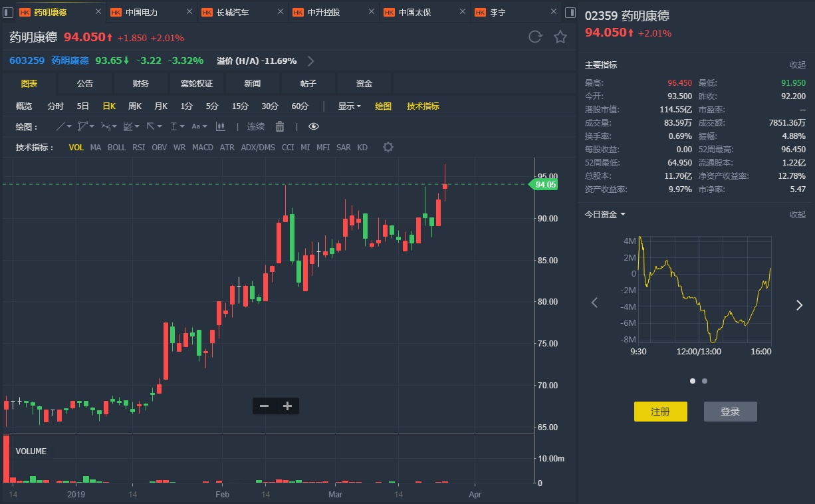The image size is (815, 504).
Task: Select the 5日 five-day period
Action: [83, 106]
